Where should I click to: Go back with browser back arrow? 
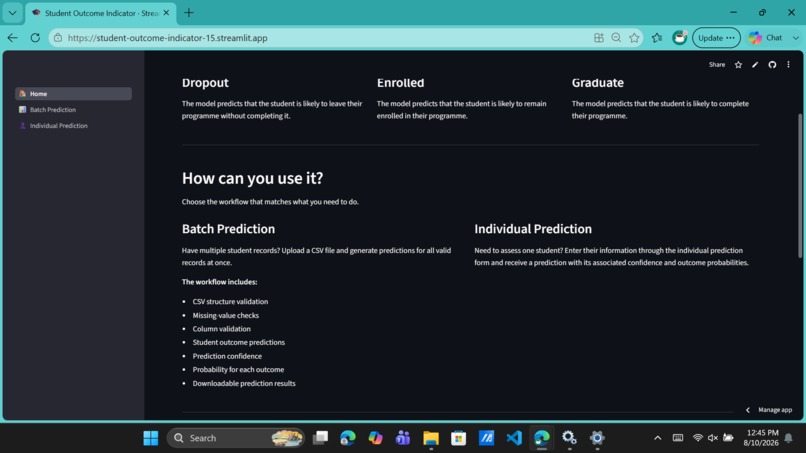(12, 38)
